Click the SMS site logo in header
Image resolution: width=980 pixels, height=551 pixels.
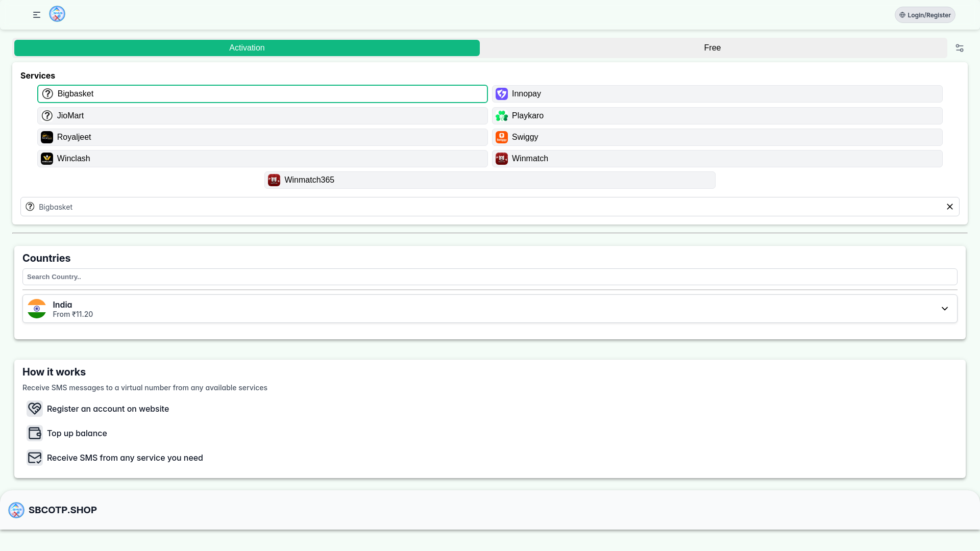point(57,14)
